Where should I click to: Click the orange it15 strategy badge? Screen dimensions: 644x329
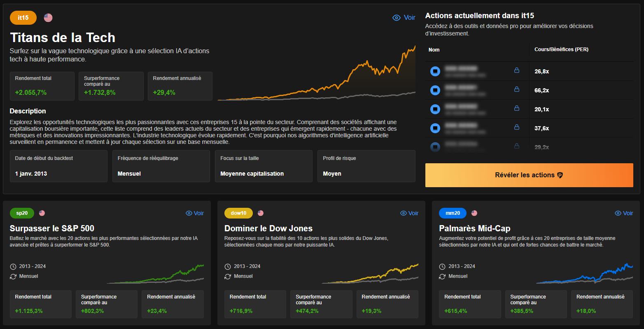click(x=23, y=18)
